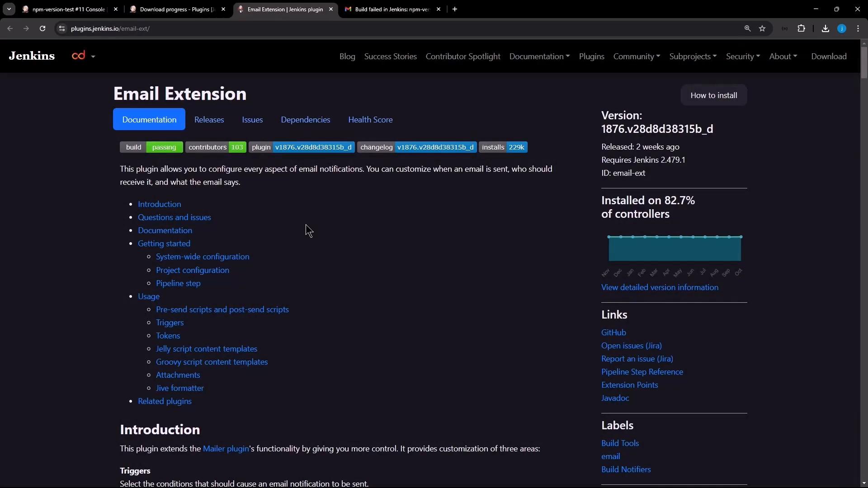Open the Build Notifiers label
Screen dimensions: 868x488
coord(626,469)
